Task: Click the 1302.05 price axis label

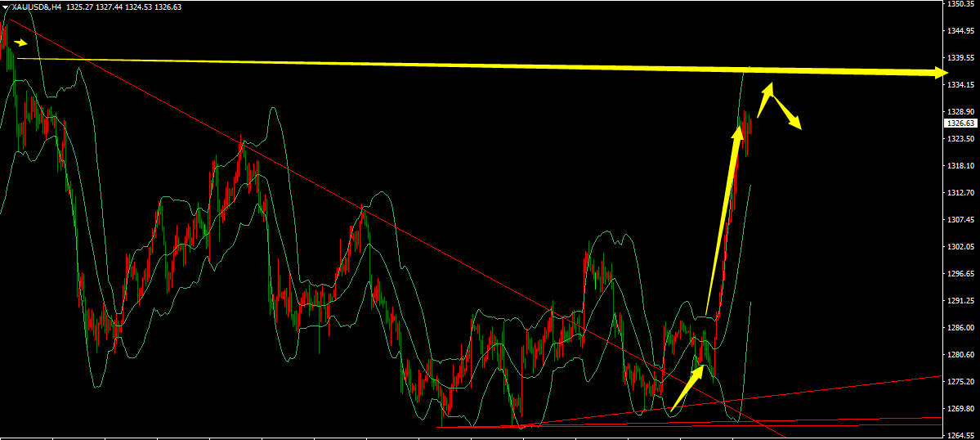Action: [960, 246]
